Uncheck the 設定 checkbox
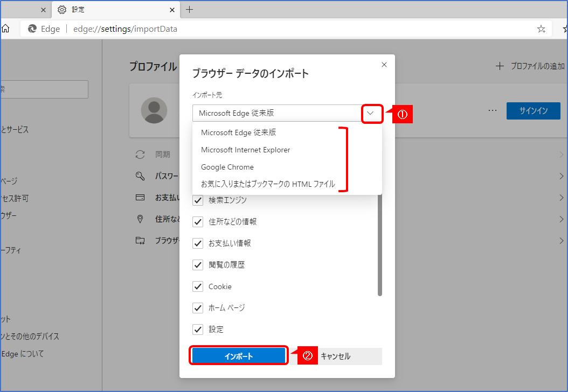This screenshot has height=392, width=568. 198,330
